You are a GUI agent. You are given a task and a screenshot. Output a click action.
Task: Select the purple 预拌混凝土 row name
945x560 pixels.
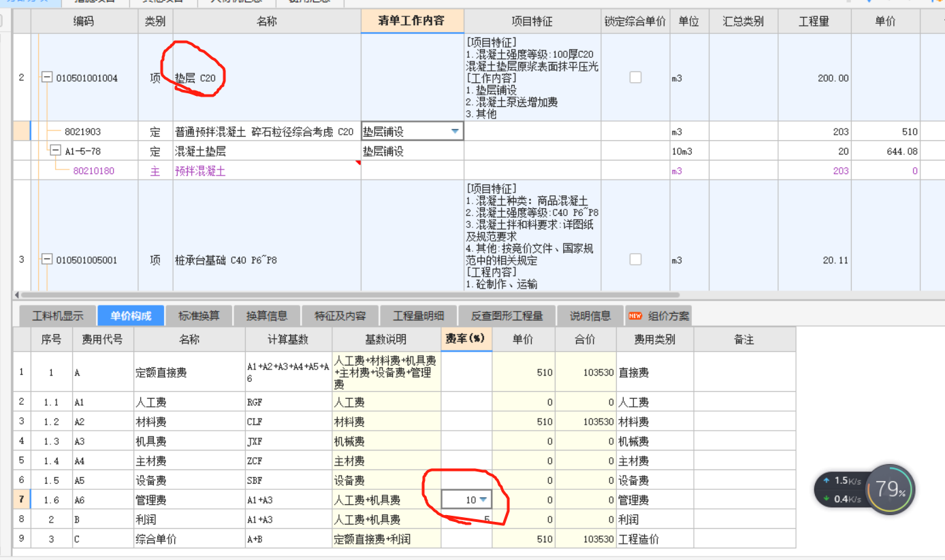pyautogui.click(x=267, y=171)
